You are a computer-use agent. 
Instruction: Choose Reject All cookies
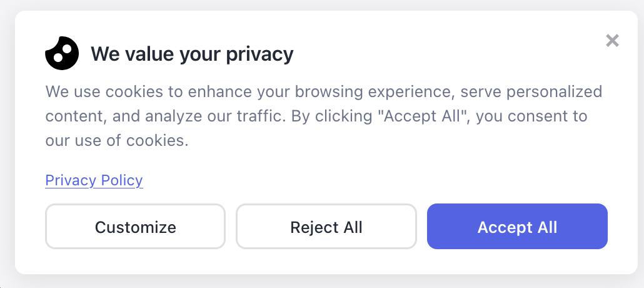pos(326,226)
